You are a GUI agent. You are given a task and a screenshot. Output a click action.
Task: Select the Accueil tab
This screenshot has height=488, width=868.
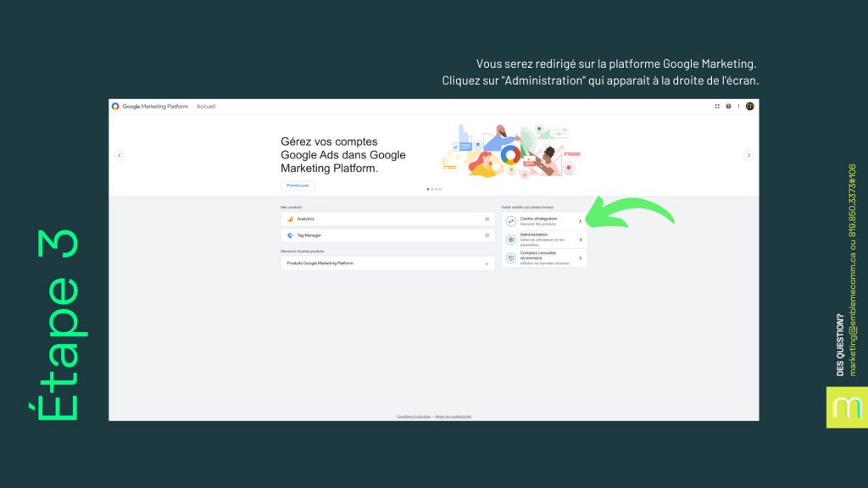pyautogui.click(x=206, y=106)
